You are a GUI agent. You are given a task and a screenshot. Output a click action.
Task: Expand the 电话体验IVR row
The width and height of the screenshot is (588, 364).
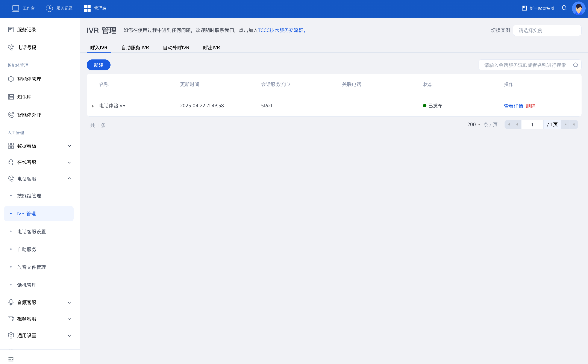tap(93, 106)
